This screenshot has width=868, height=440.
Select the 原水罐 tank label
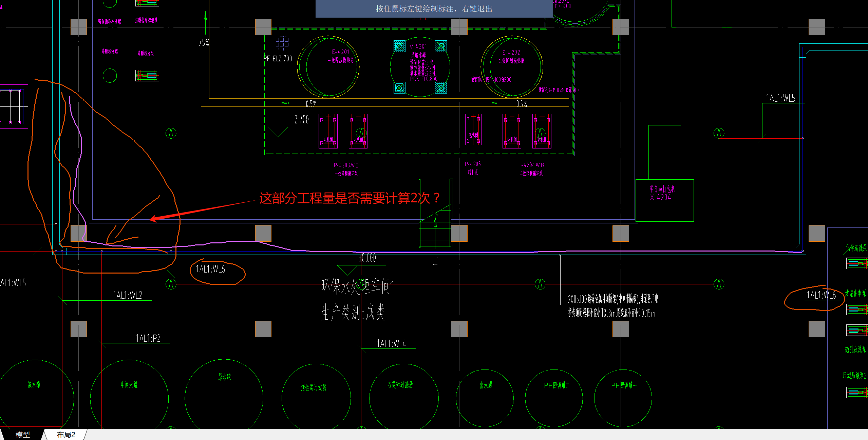224,377
